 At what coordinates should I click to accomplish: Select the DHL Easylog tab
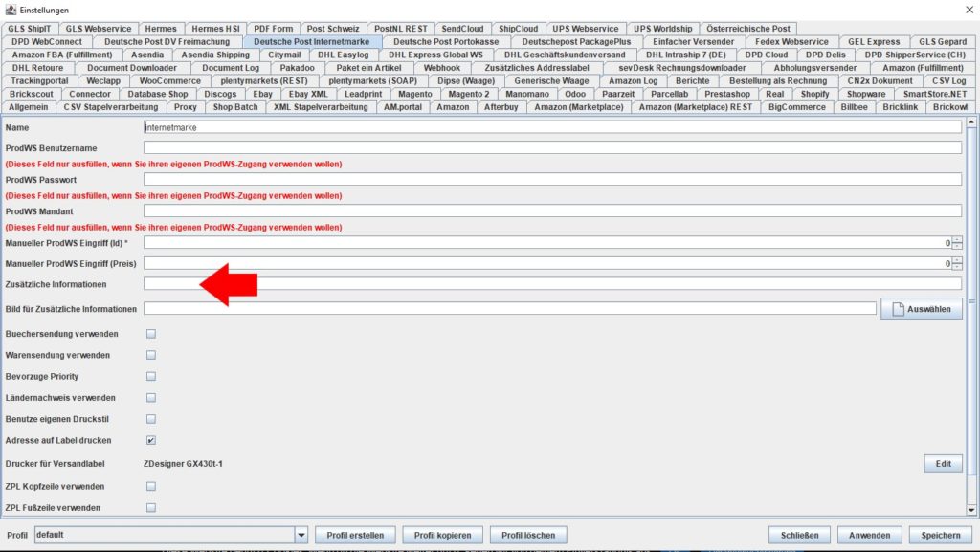tap(344, 55)
